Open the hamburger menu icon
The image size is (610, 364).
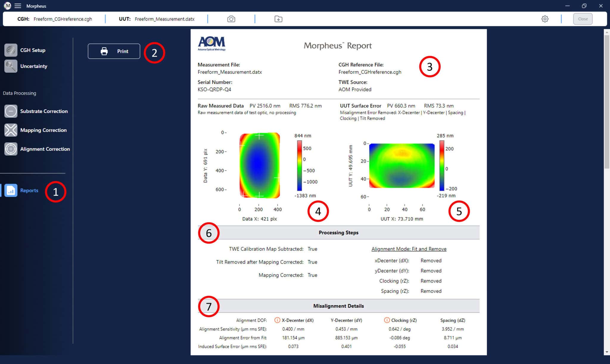[x=18, y=6]
